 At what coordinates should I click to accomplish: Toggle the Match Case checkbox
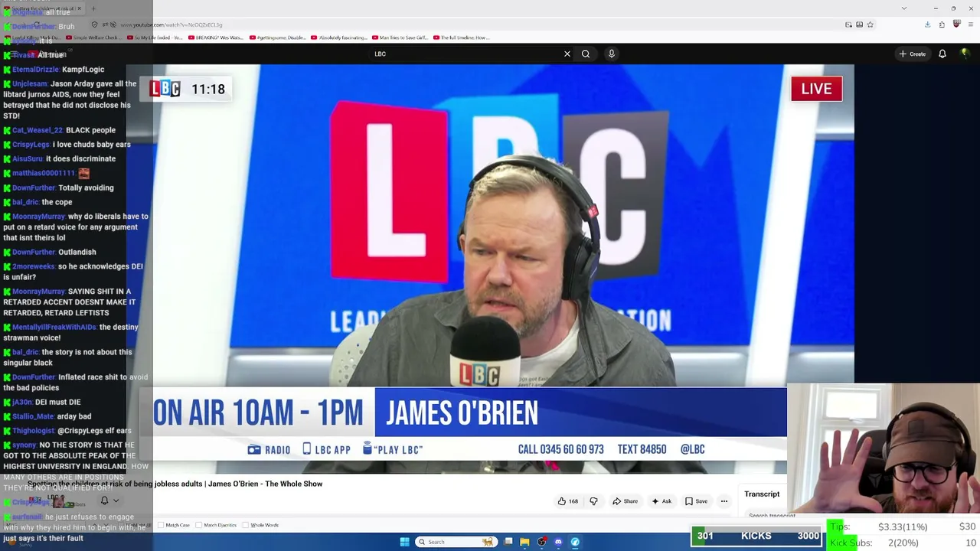(162, 525)
